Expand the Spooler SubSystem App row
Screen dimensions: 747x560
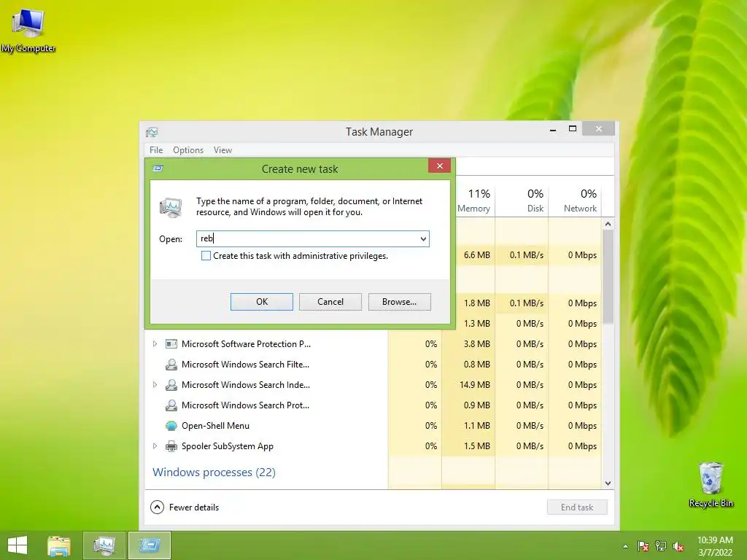[x=155, y=446]
